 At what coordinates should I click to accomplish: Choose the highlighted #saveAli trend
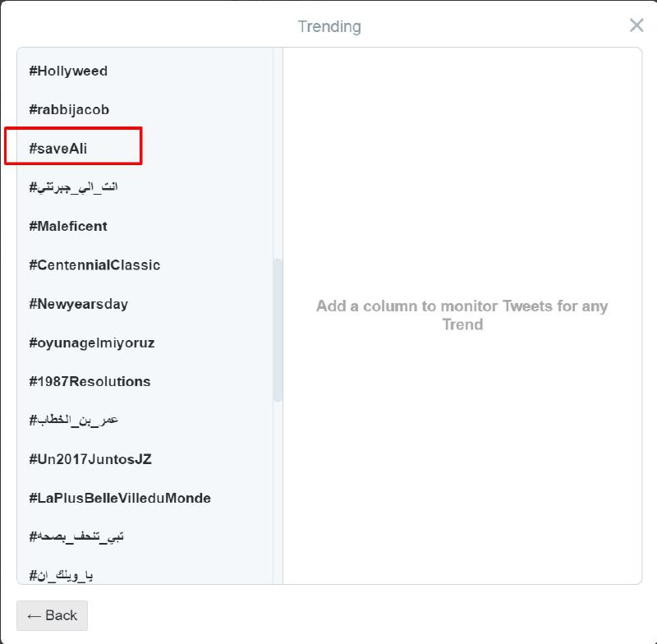click(57, 148)
